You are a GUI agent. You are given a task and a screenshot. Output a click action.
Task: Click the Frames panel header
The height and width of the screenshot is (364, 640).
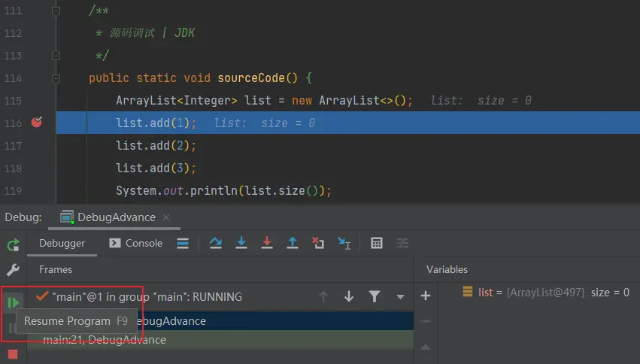click(56, 269)
